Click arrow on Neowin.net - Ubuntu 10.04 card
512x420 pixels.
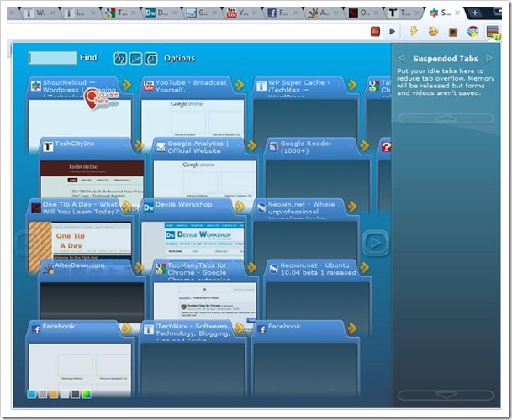(364, 267)
